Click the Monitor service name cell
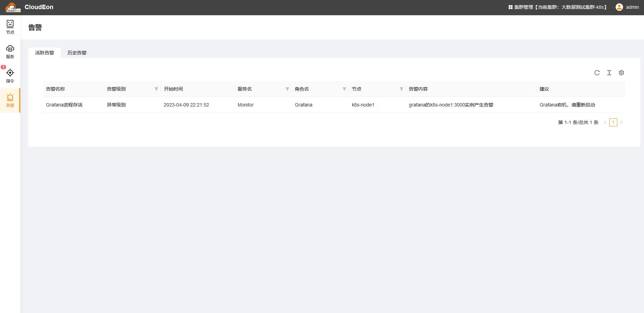The width and height of the screenshot is (644, 313). pyautogui.click(x=246, y=105)
